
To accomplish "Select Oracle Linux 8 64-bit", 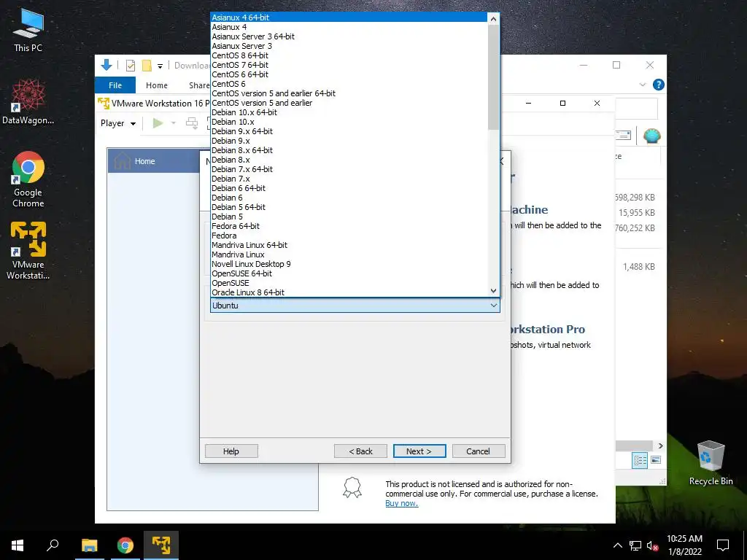I will [349, 292].
